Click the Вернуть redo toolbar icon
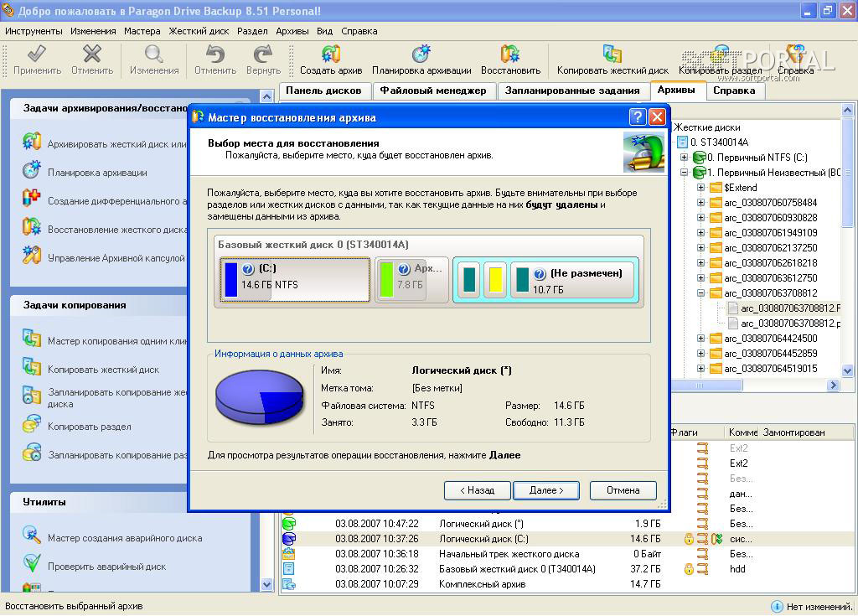 (x=263, y=54)
